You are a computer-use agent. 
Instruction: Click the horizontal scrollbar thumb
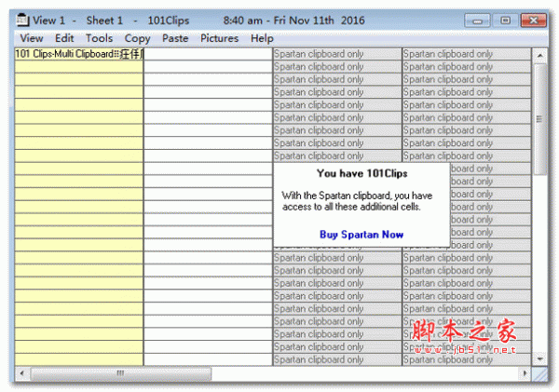click(x=119, y=373)
